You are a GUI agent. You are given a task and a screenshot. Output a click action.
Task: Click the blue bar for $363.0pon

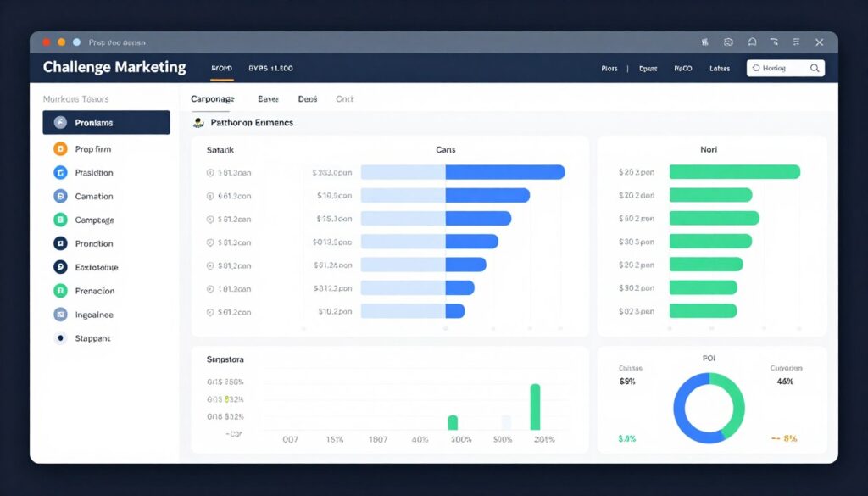point(505,172)
